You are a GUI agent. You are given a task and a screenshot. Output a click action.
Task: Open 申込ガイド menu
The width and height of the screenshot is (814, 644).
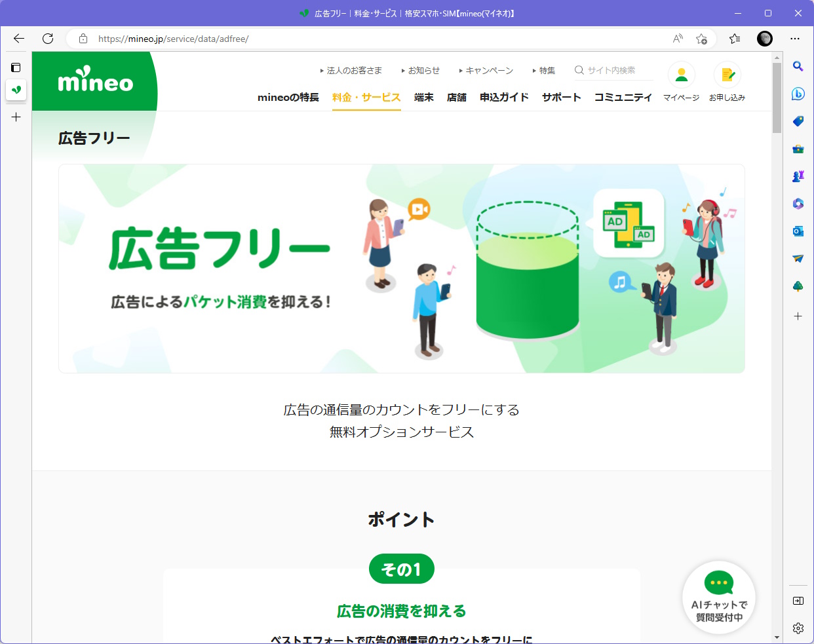(x=504, y=98)
